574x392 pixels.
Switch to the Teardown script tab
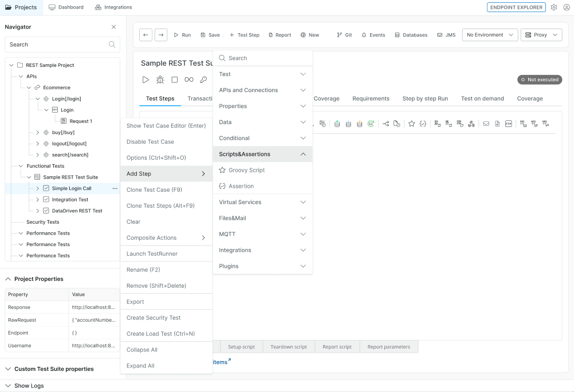click(288, 346)
